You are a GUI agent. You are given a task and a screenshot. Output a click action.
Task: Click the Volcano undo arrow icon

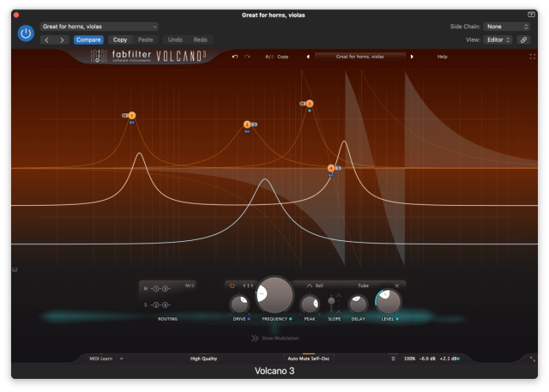tap(234, 57)
